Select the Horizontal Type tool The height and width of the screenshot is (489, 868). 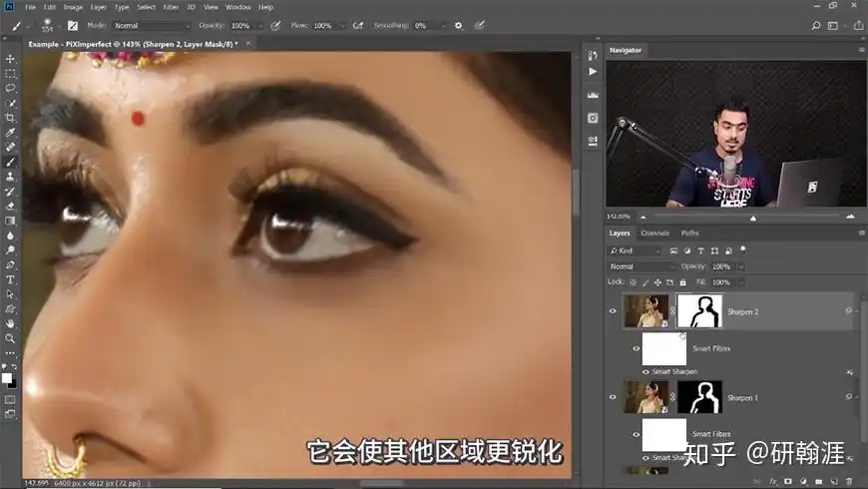coord(10,279)
